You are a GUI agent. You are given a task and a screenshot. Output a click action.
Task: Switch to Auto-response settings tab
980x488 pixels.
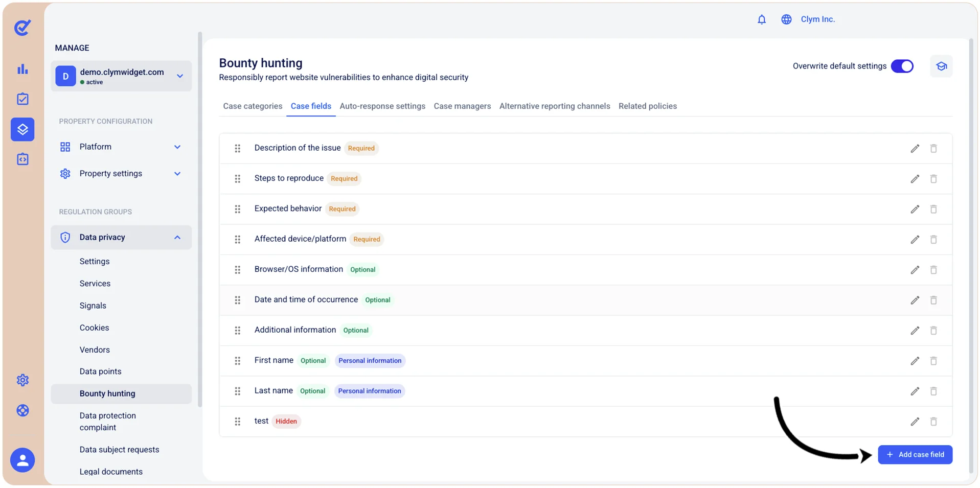[x=382, y=106]
